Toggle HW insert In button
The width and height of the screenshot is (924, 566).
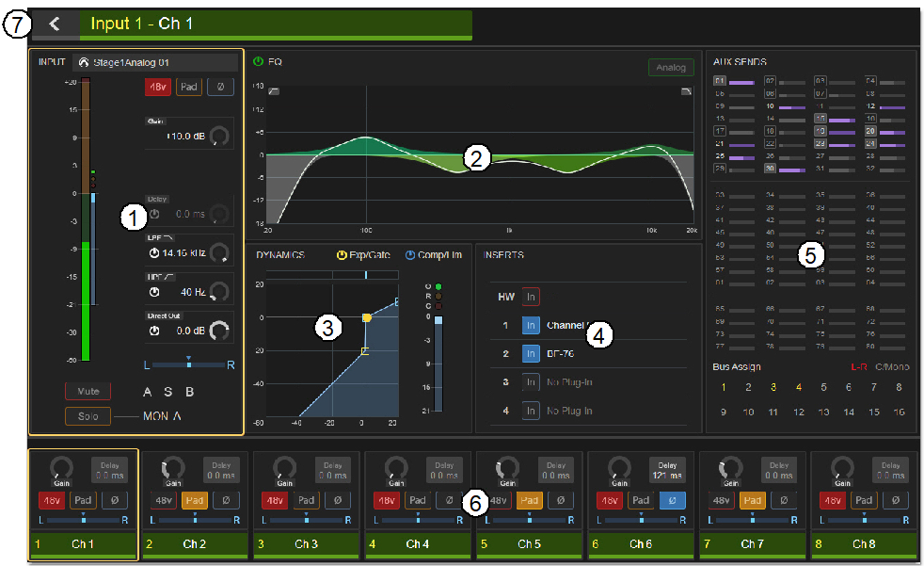click(x=531, y=297)
